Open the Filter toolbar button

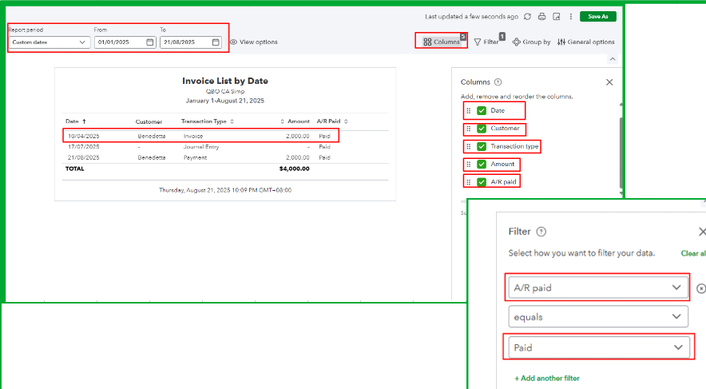click(487, 42)
